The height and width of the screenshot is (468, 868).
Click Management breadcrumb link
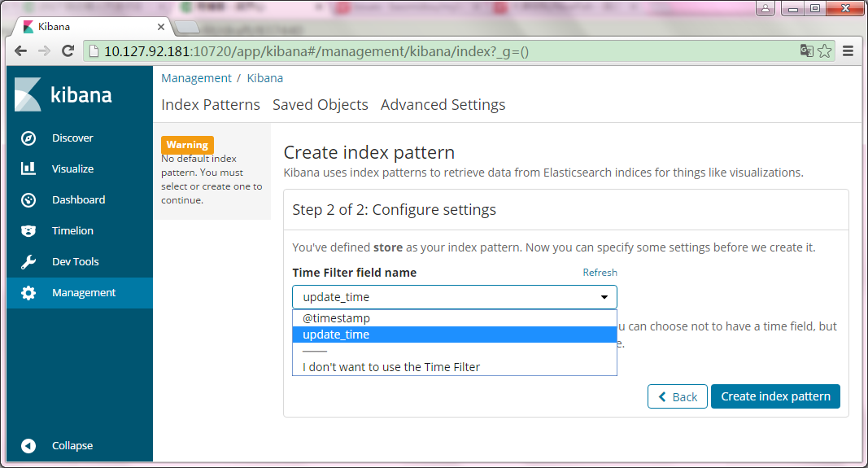(x=196, y=78)
